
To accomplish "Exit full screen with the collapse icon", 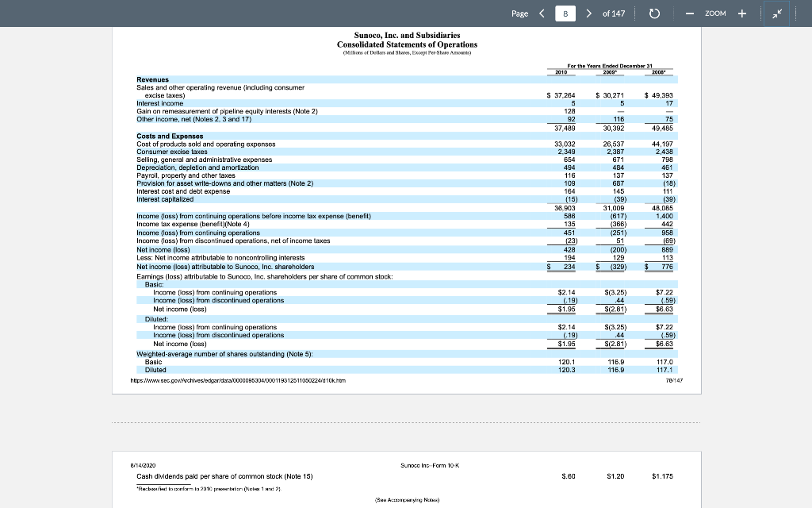I will pos(777,13).
